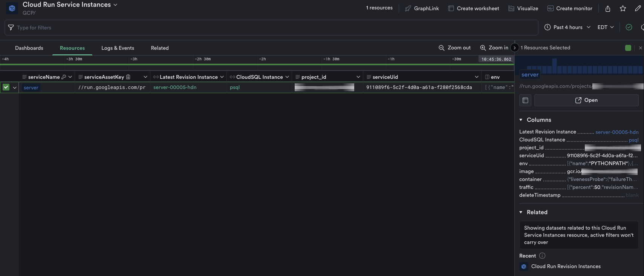Click Create worksheet
The image size is (644, 276).
point(473,8)
